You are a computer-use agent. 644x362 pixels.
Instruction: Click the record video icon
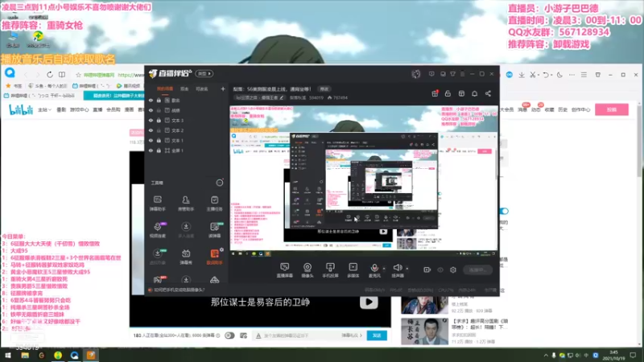point(427,269)
